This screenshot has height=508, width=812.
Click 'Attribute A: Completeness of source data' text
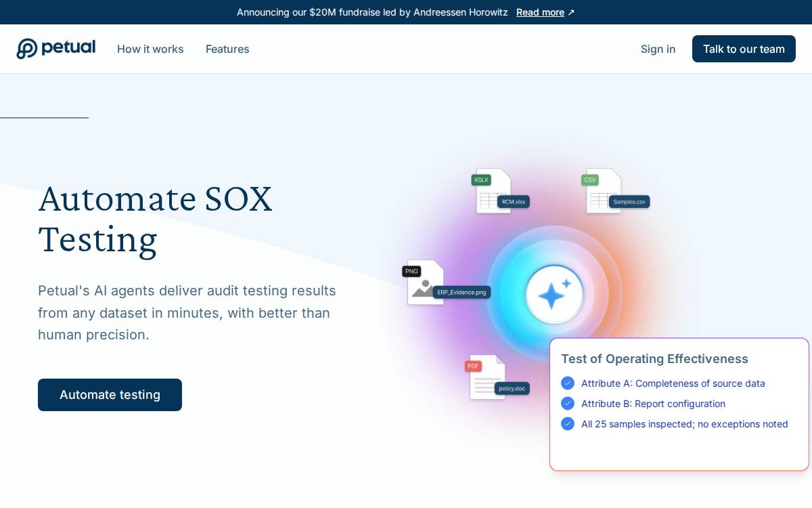pyautogui.click(x=673, y=383)
